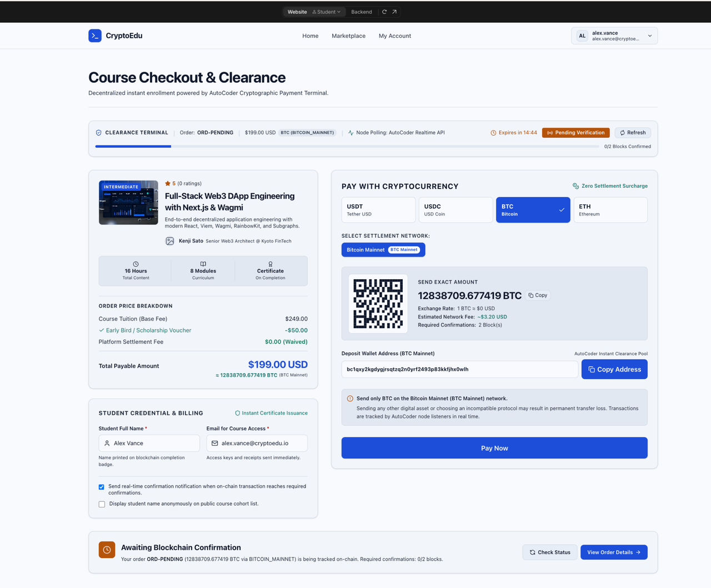Click the award icon above Certificate

coord(271,264)
